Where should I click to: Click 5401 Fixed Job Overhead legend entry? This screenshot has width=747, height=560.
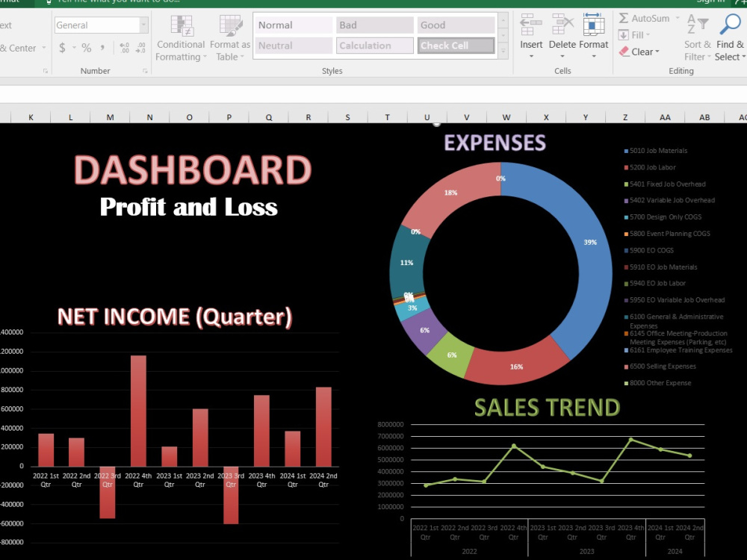pos(665,184)
